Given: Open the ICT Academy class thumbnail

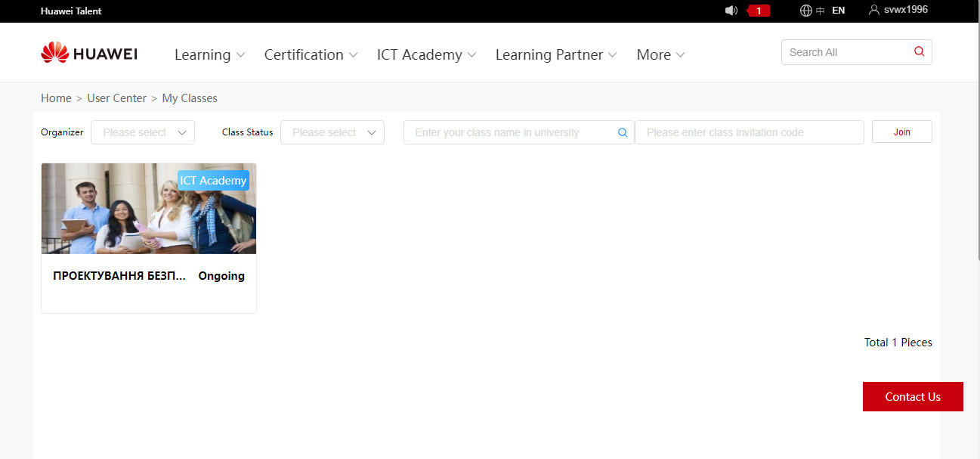Looking at the screenshot, I should coord(149,209).
